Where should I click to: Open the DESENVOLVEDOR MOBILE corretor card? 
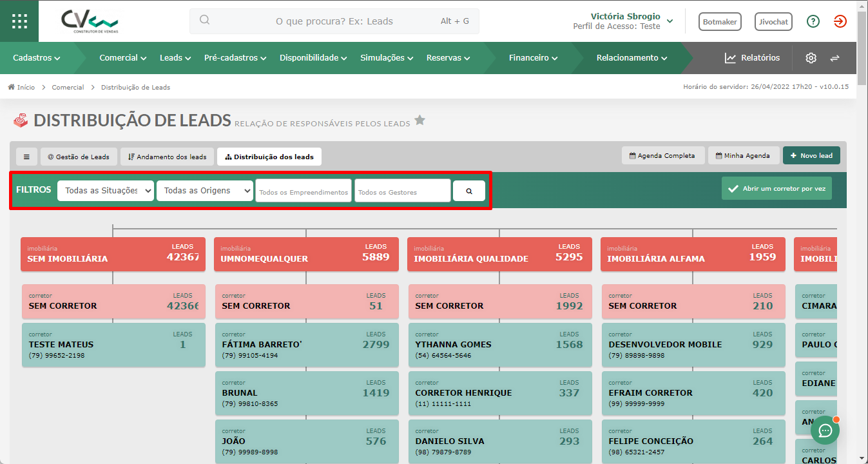[x=693, y=345]
